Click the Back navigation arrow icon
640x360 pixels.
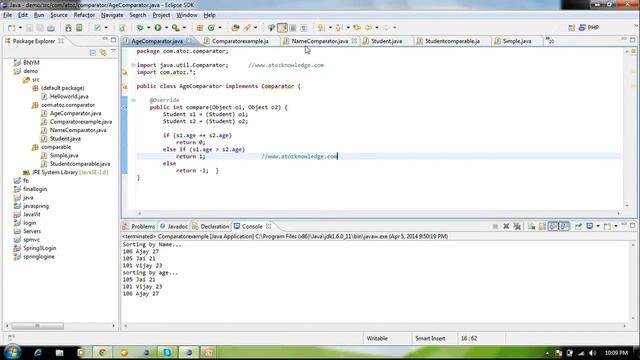click(369, 28)
